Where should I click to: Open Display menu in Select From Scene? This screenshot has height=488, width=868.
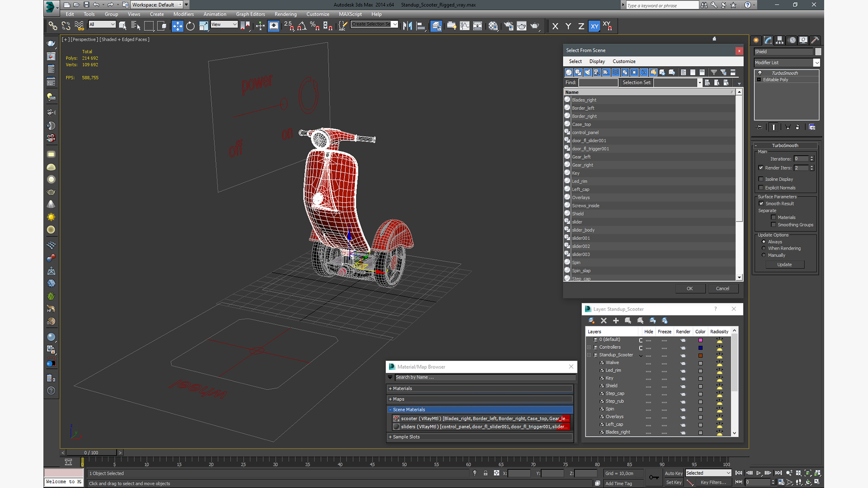(x=597, y=61)
